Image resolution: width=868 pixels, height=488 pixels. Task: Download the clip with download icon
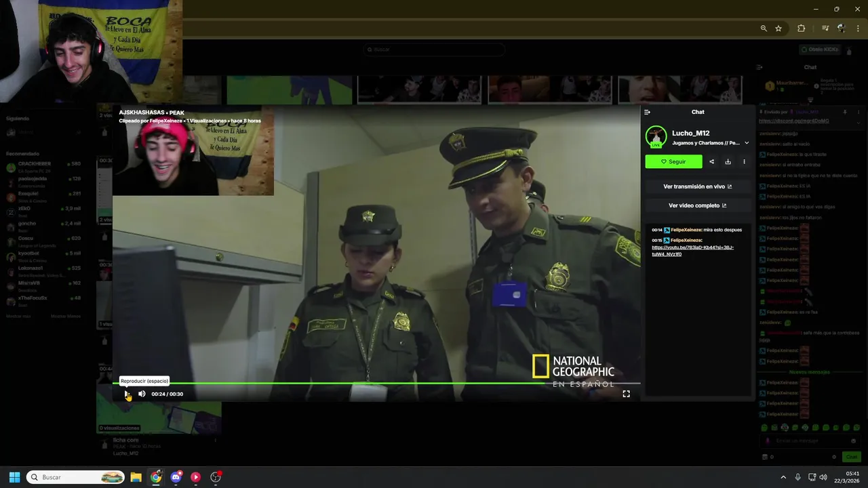[728, 161]
